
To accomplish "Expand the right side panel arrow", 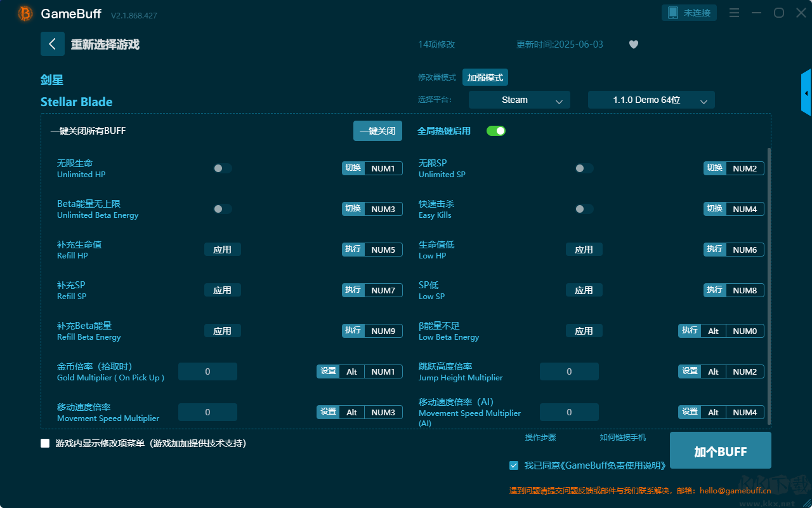I will (806, 93).
